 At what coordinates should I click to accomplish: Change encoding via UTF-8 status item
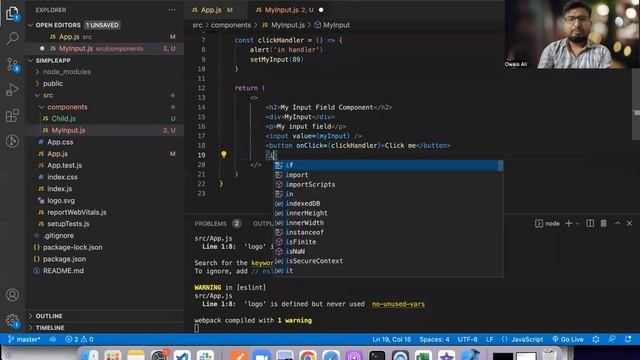[x=467, y=339]
